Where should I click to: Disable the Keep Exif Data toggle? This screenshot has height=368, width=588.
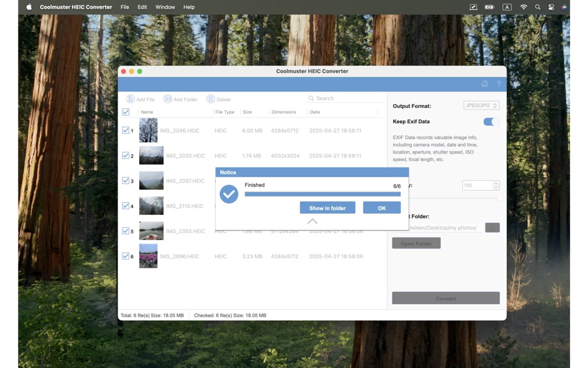tap(492, 121)
